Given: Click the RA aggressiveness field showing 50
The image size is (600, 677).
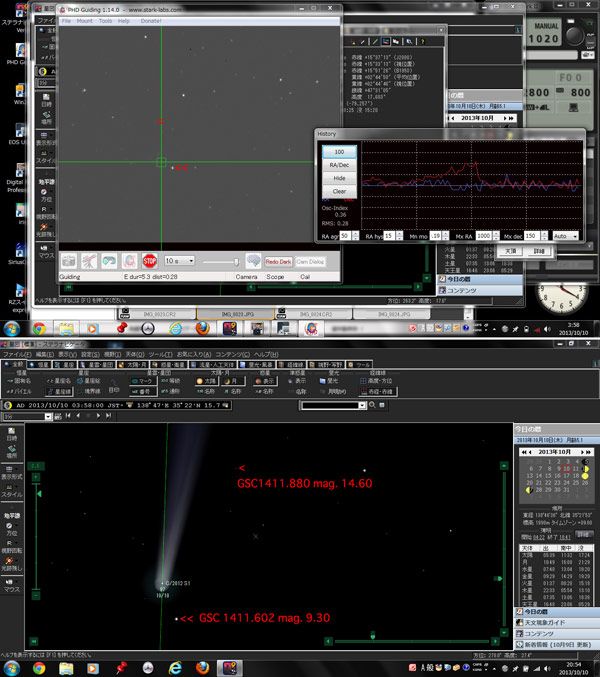Looking at the screenshot, I should click(345, 236).
